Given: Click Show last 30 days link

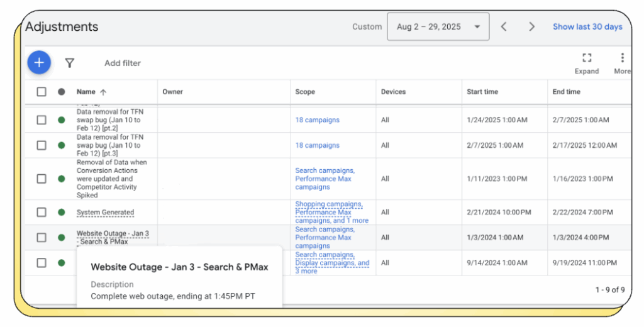Looking at the screenshot, I should pos(587,26).
